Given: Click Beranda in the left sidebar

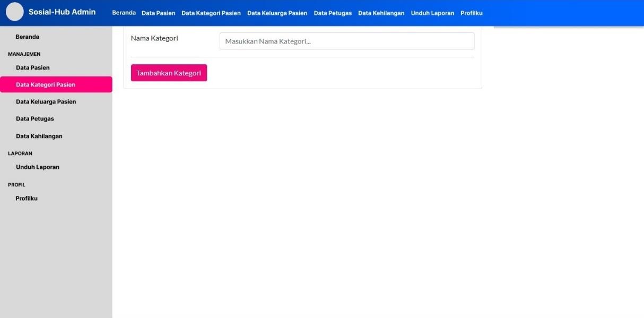Looking at the screenshot, I should coord(28,37).
